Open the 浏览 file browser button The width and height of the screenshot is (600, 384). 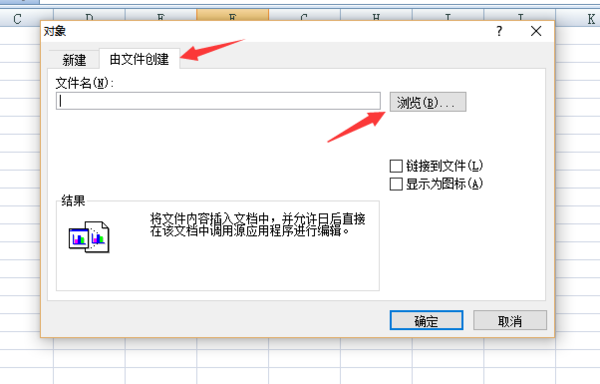tap(428, 102)
